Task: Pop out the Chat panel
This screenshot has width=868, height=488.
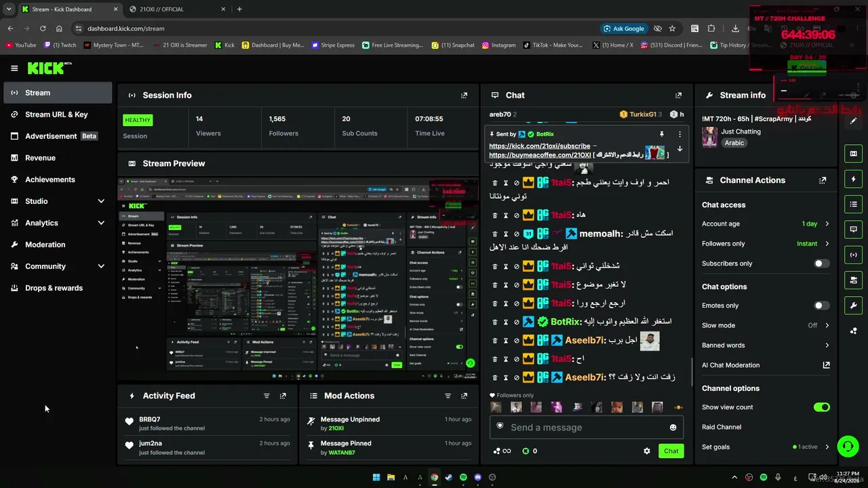Action: pos(678,96)
